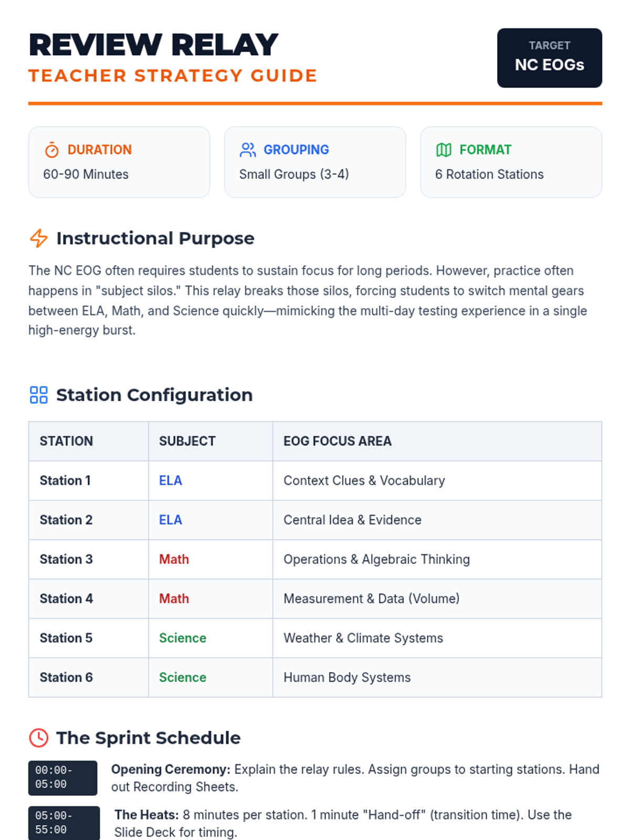
Task: Click the Measurement & Data (Volume) cell
Action: [x=372, y=598]
